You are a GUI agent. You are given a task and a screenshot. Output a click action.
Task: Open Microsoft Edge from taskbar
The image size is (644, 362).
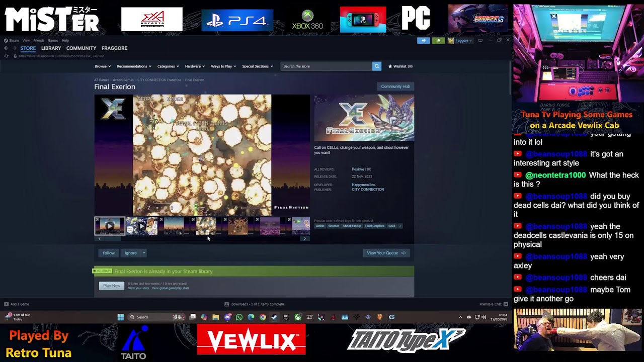point(251,317)
